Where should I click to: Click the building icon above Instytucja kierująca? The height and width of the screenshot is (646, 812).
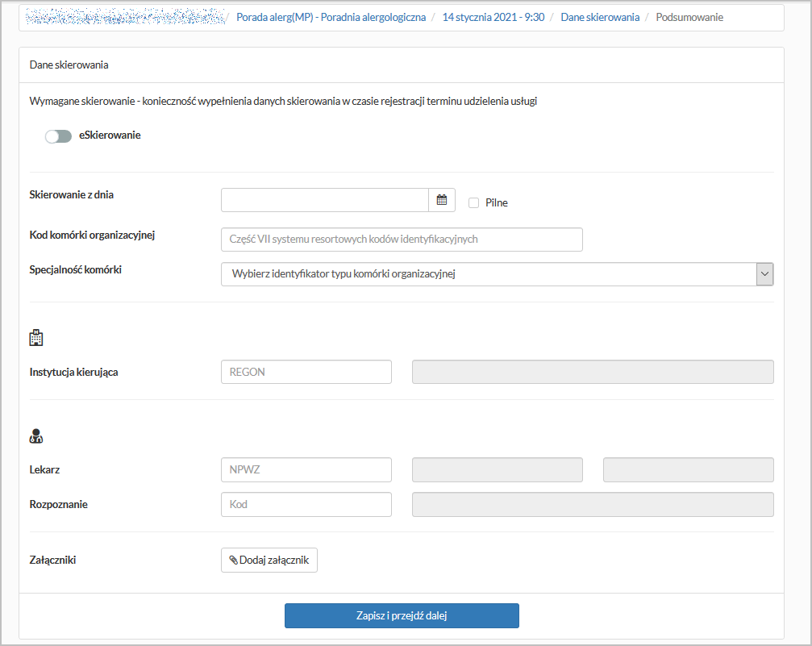click(35, 337)
